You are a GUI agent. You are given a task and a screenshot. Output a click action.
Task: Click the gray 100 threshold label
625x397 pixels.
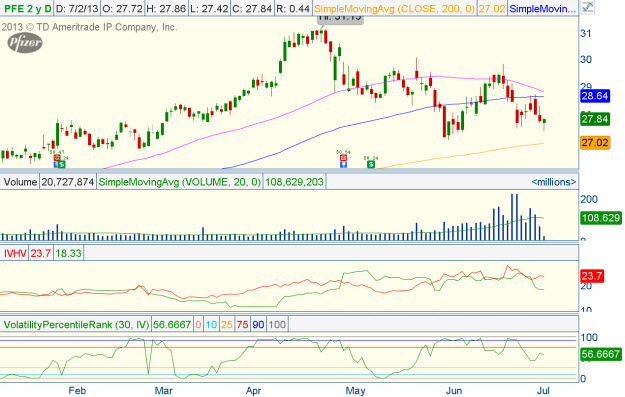click(x=277, y=324)
